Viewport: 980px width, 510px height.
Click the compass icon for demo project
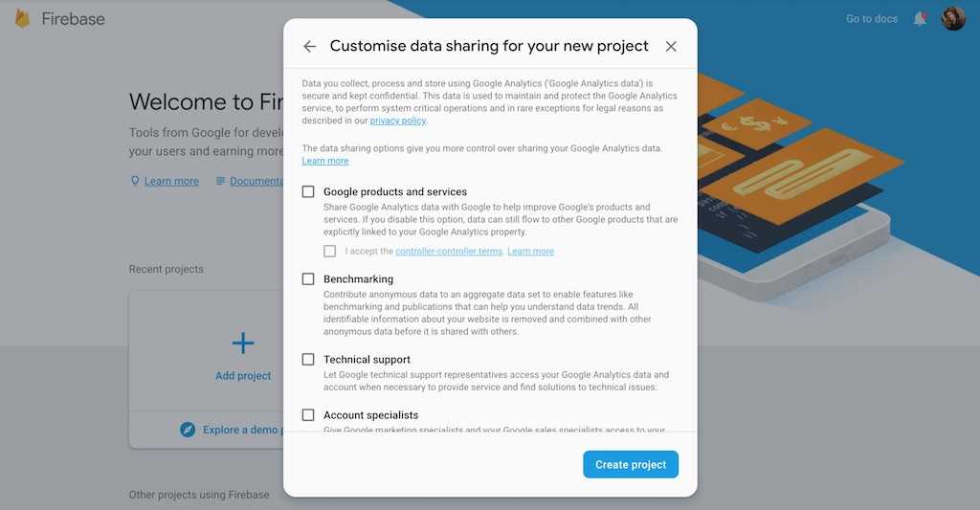click(188, 430)
